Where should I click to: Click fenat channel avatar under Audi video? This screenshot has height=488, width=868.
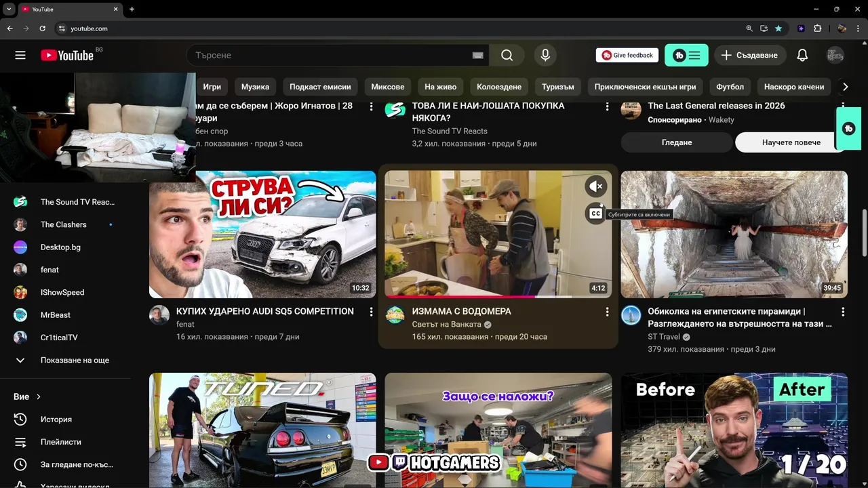pyautogui.click(x=159, y=315)
